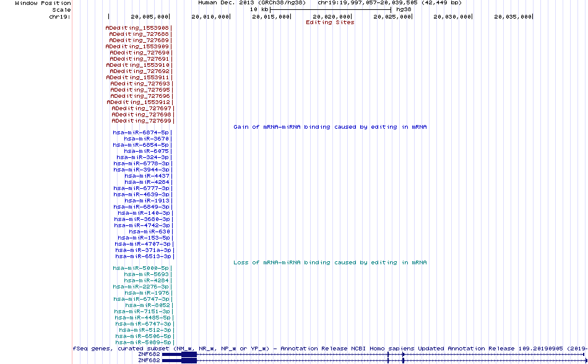
Task: Select the ADediting_727688 item
Action: coord(139,34)
